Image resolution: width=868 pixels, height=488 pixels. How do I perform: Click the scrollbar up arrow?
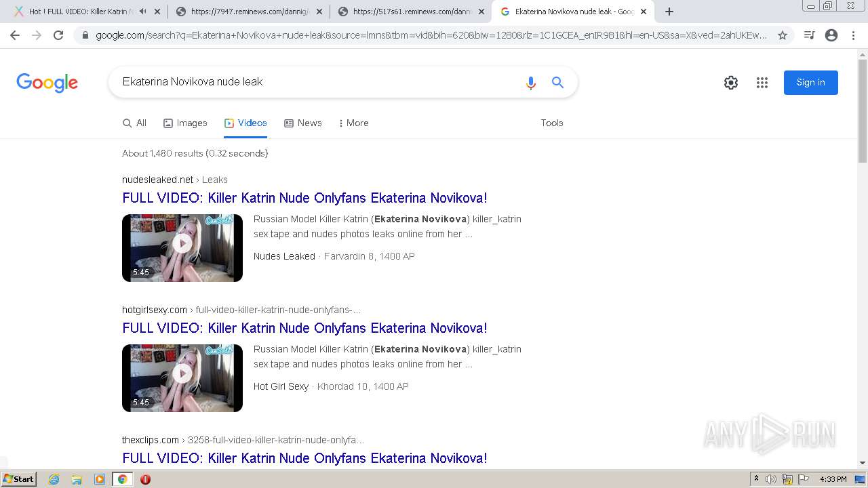(863, 54)
